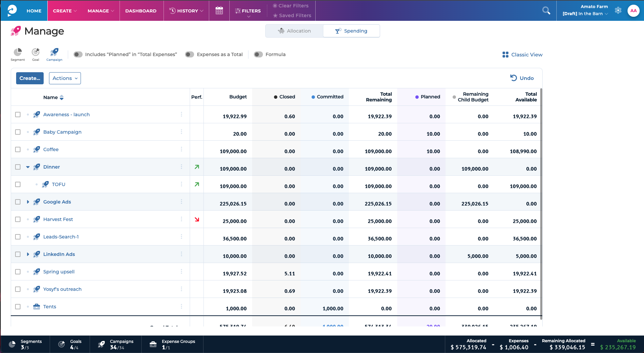Open the TOFU campaign link
Screen dimensions: 644x353
(x=58, y=184)
